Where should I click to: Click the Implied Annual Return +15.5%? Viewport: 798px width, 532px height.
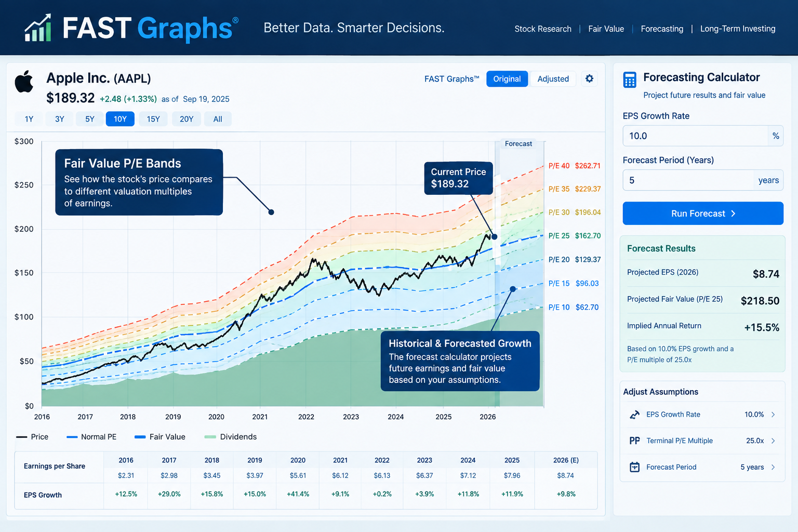coord(762,328)
